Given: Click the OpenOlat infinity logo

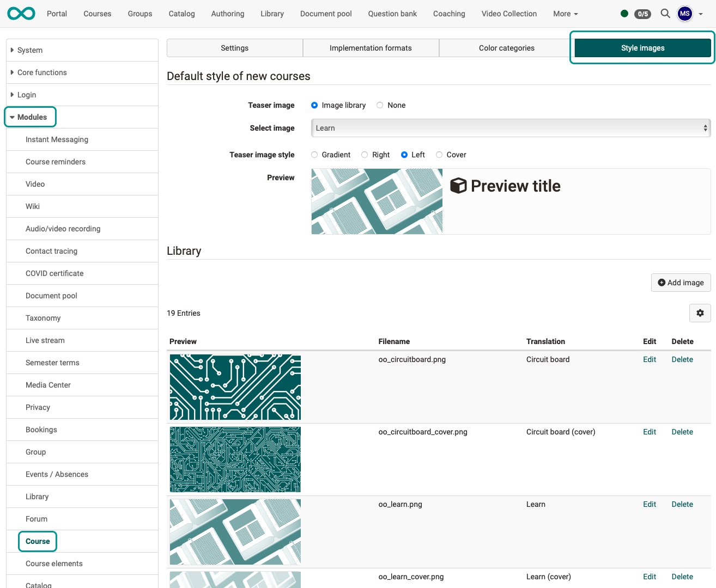Looking at the screenshot, I should tap(21, 13).
